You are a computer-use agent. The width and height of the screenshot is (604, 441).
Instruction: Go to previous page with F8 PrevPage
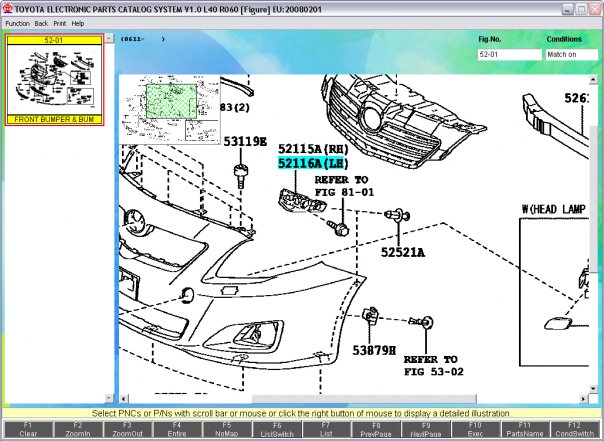(x=376, y=429)
